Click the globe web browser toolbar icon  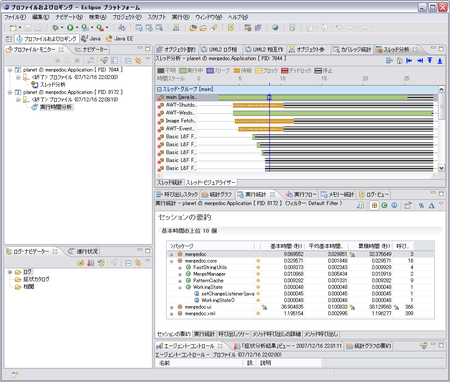click(275, 28)
